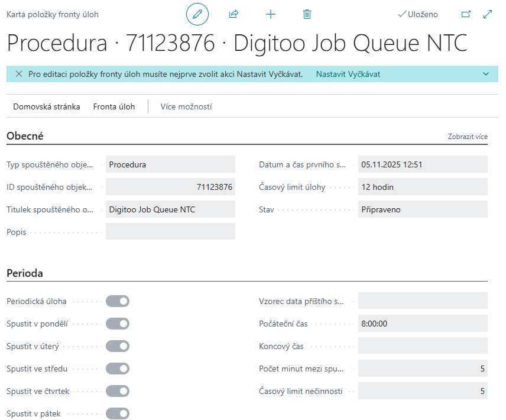506x420 pixels.
Task: Click Vzorec data příštího spuštění field
Action: point(423,301)
